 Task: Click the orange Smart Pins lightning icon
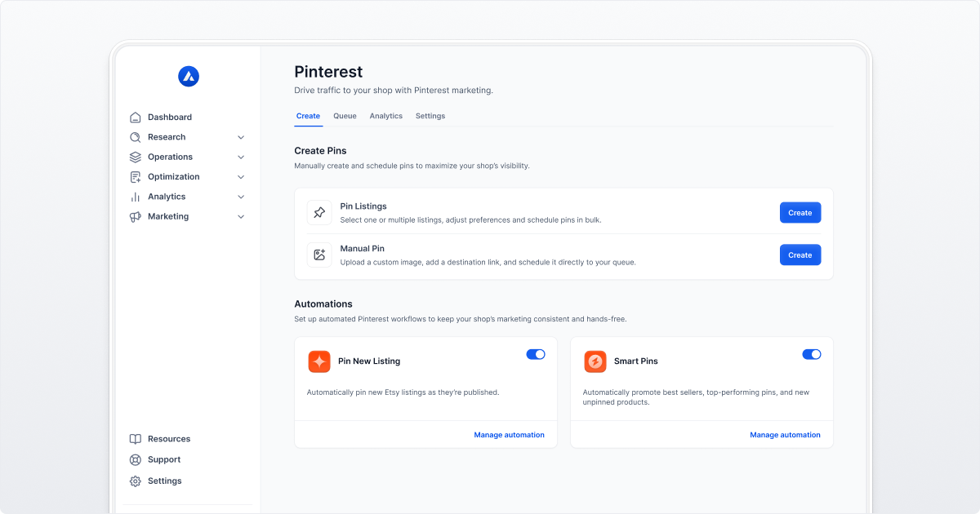(x=595, y=361)
